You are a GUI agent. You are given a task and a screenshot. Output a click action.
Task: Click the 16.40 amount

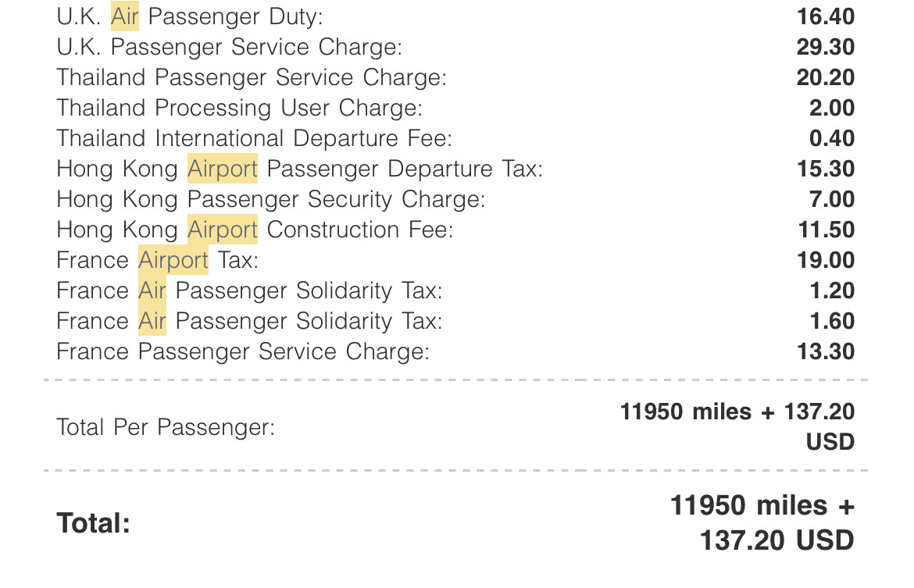coord(826,16)
